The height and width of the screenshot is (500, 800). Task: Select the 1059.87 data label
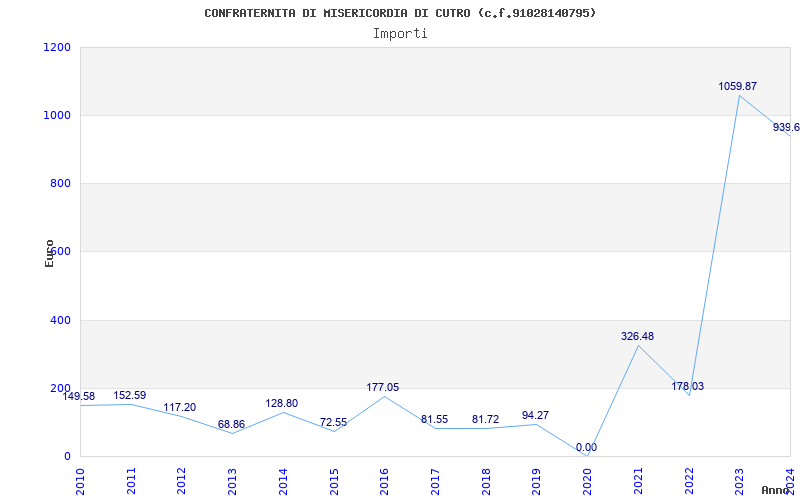pos(737,86)
